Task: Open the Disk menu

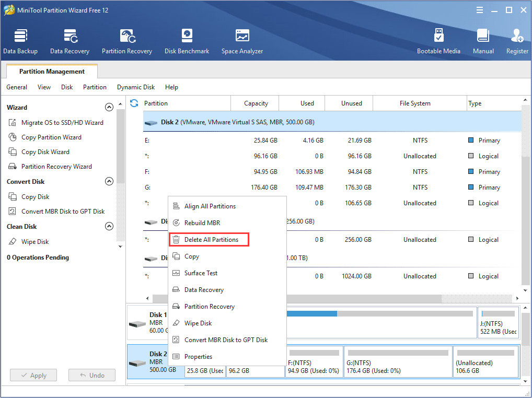Action: tap(67, 87)
